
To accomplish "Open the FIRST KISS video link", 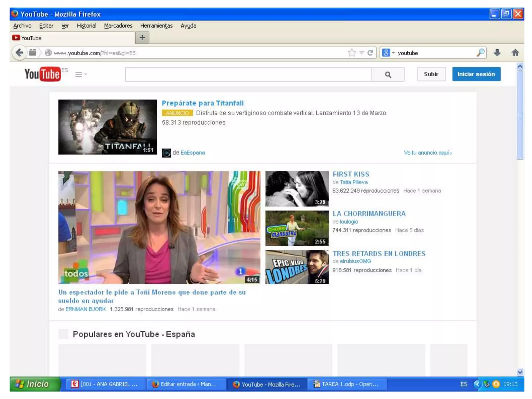I will click(351, 174).
